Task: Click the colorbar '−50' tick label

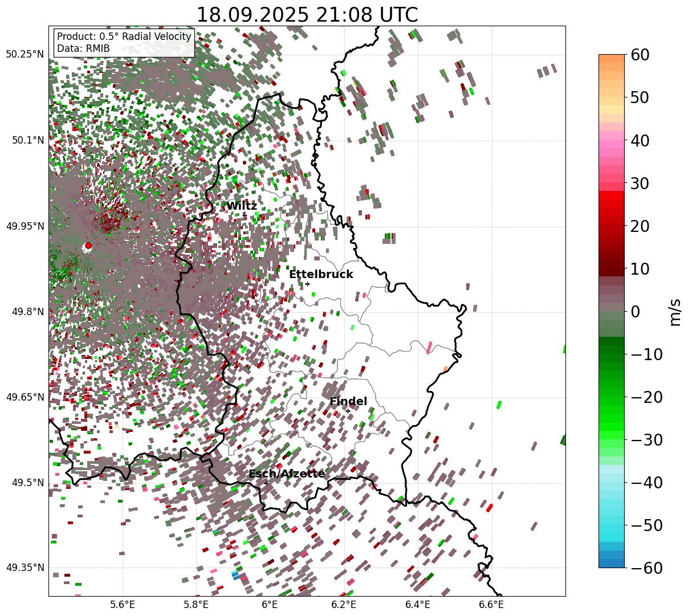Action: [x=646, y=525]
